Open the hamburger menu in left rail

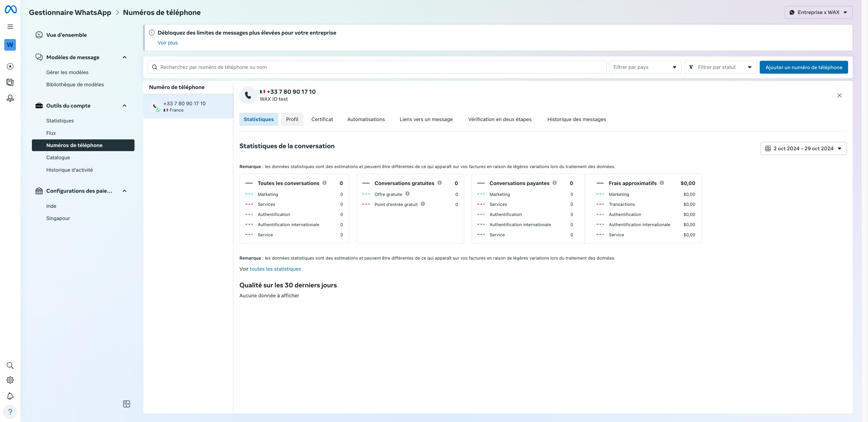(x=10, y=27)
